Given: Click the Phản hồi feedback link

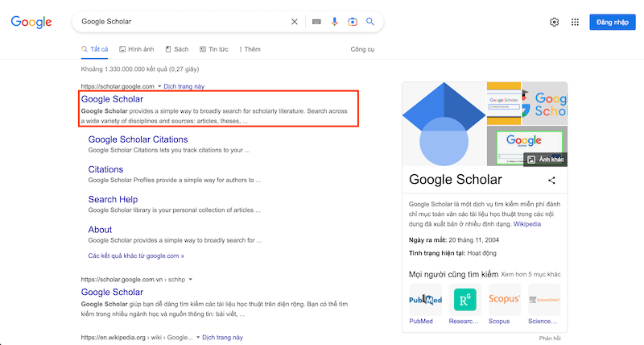Looking at the screenshot, I should coord(550,339).
